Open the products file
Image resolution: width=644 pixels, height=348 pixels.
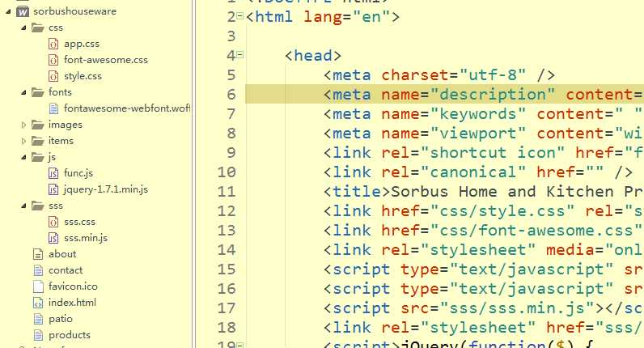pyautogui.click(x=70, y=335)
